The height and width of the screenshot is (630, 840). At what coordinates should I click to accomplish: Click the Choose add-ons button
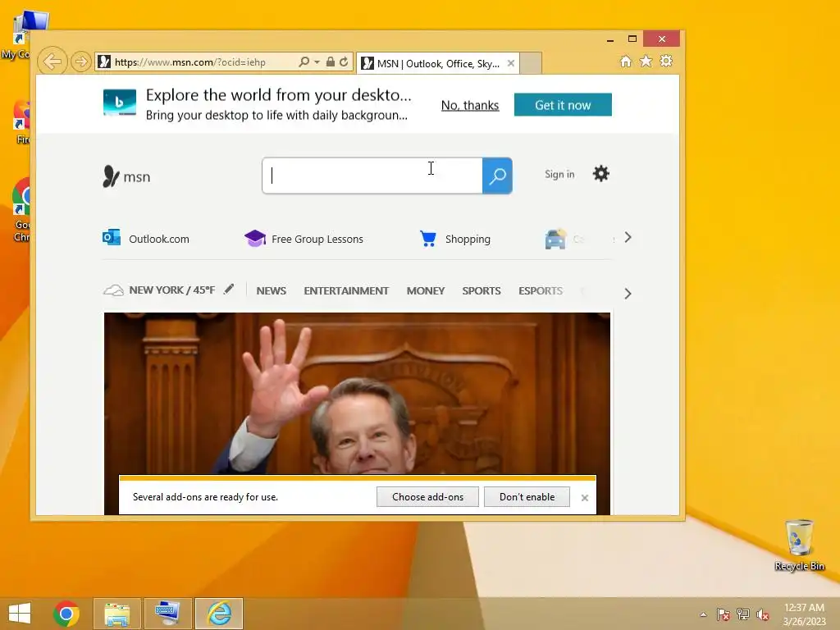coord(427,497)
